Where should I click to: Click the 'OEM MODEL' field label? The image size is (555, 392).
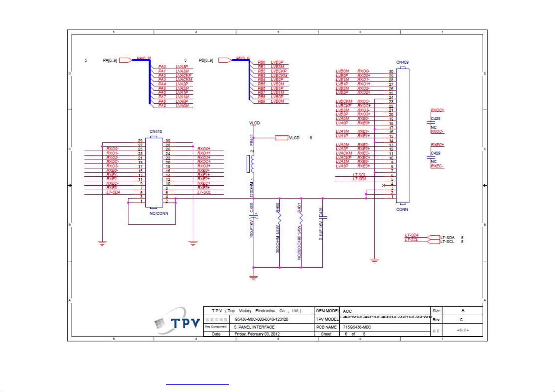click(x=327, y=311)
